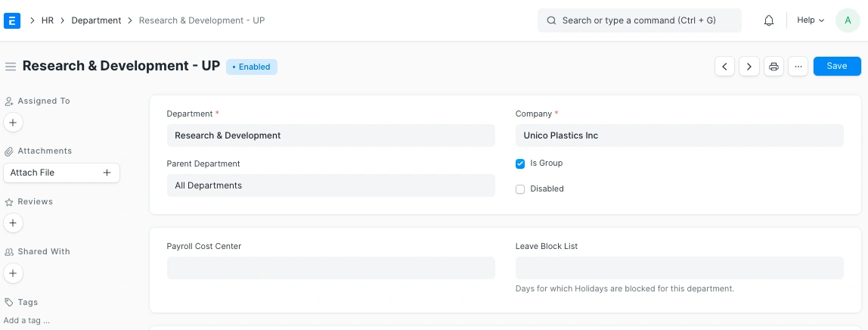The height and width of the screenshot is (330, 868).
Task: Open the Parent Department link field
Action: click(330, 185)
